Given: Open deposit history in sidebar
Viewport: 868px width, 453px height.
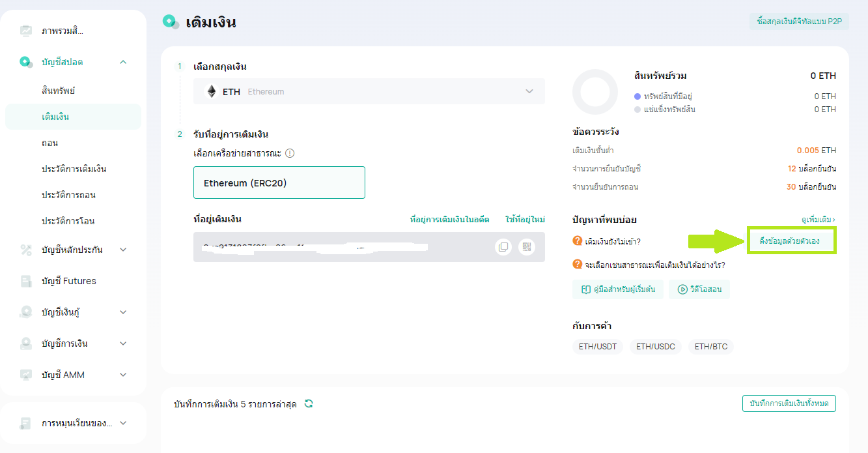Looking at the screenshot, I should [x=74, y=169].
